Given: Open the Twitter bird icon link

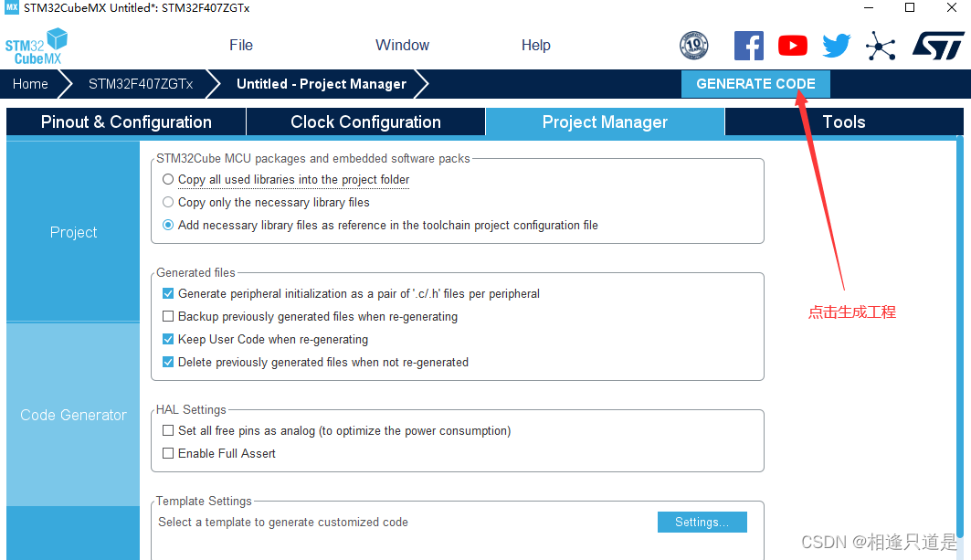Looking at the screenshot, I should pyautogui.click(x=837, y=46).
